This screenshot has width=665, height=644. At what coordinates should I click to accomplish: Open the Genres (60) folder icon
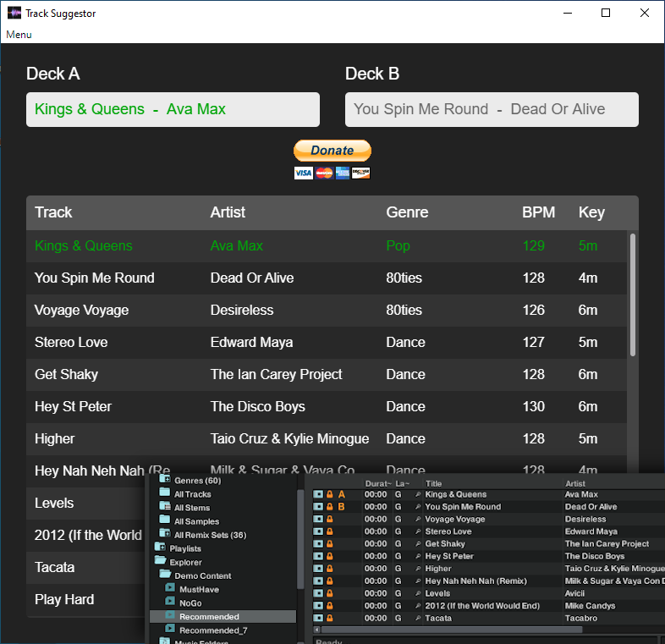164,479
